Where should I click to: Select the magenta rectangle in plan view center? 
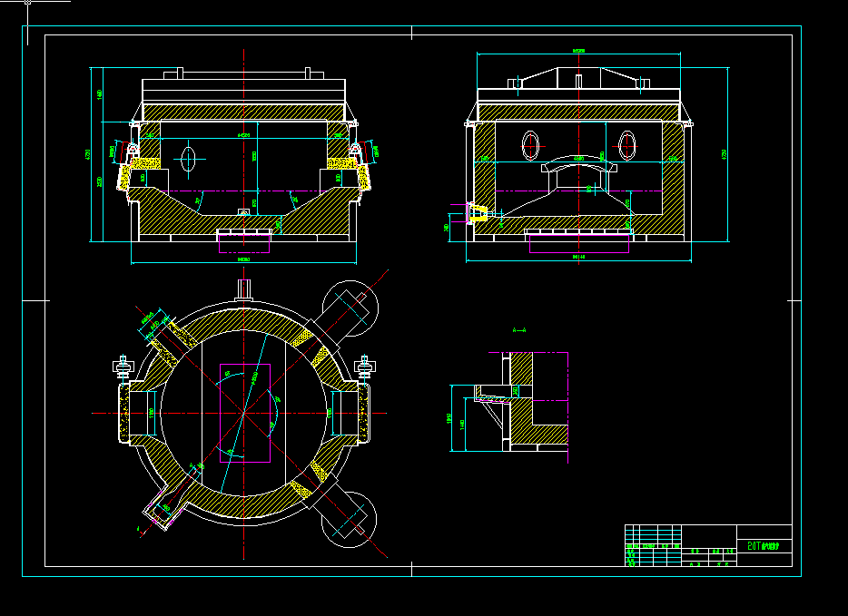pos(245,413)
